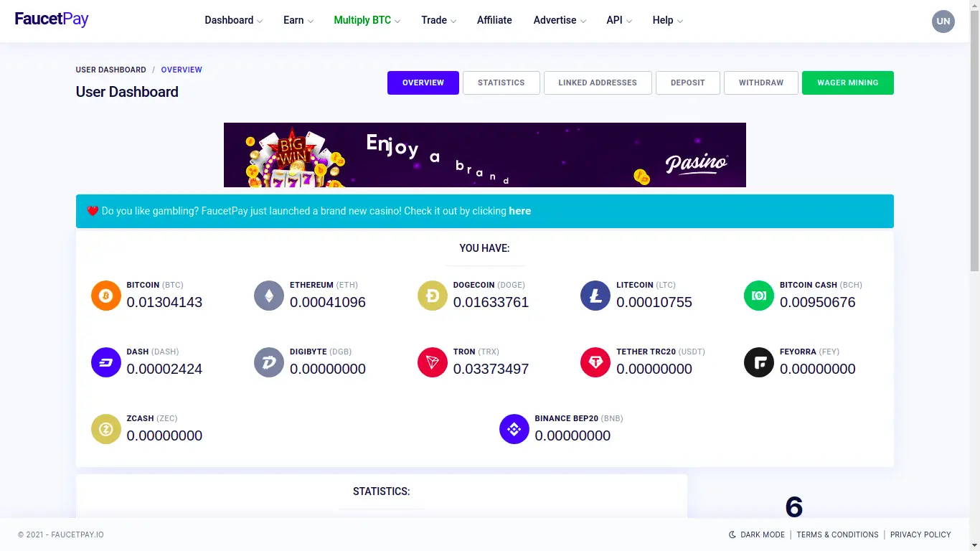Toggle Dark Mode in footer
This screenshot has width=980, height=551.
tap(757, 534)
